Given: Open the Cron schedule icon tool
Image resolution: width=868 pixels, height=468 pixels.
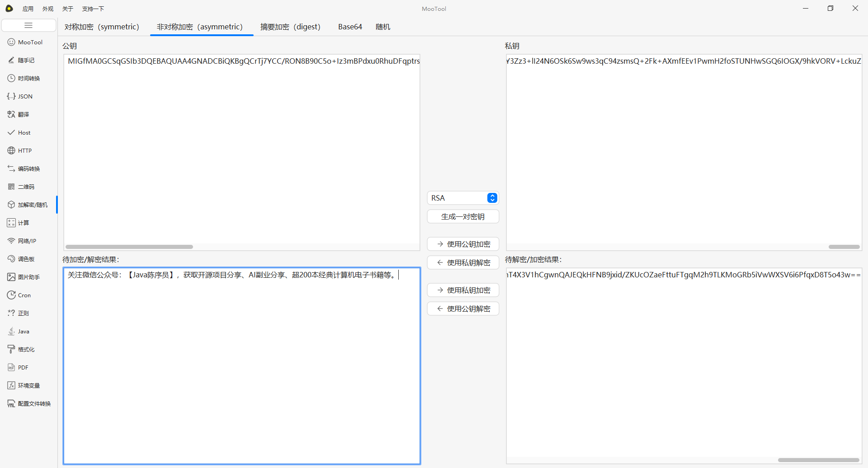Looking at the screenshot, I should pos(11,295).
